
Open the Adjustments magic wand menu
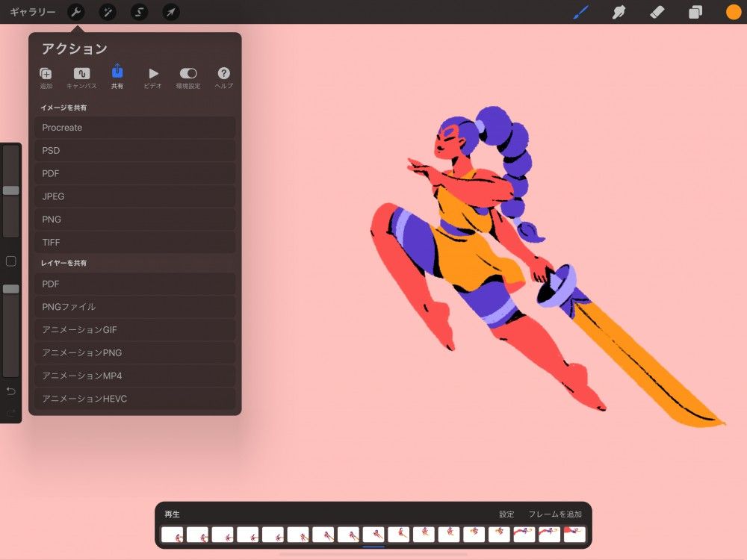tap(107, 12)
